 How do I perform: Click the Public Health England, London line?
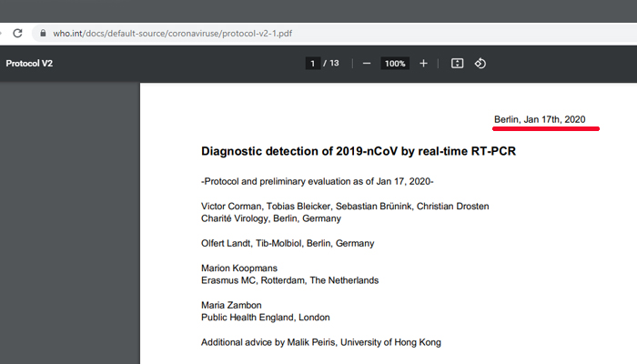point(266,318)
